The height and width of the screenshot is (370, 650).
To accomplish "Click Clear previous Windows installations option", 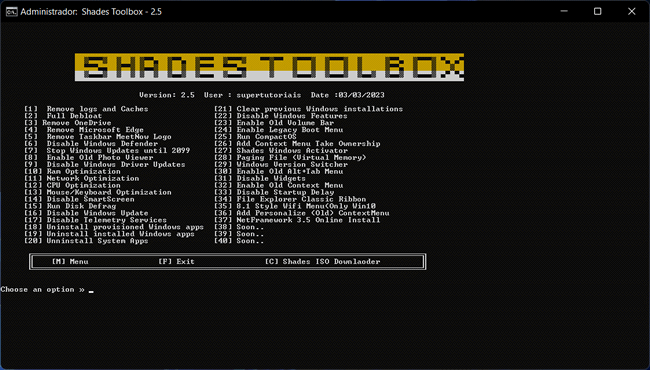I will [308, 109].
